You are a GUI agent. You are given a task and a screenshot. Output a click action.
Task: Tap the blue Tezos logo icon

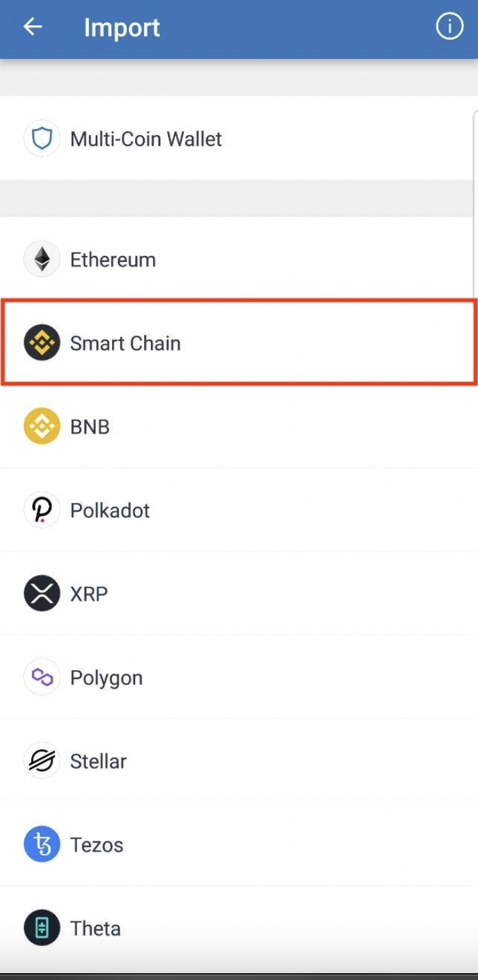tap(42, 844)
